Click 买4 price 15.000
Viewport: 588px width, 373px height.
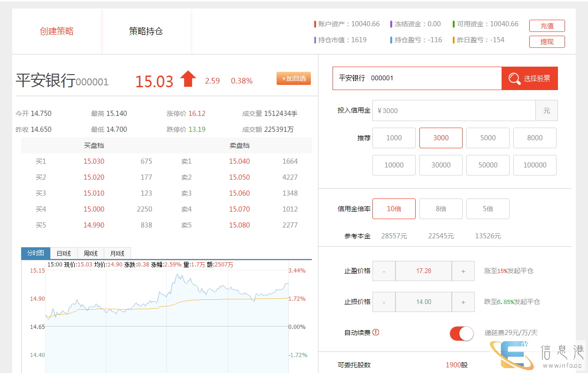click(x=94, y=209)
